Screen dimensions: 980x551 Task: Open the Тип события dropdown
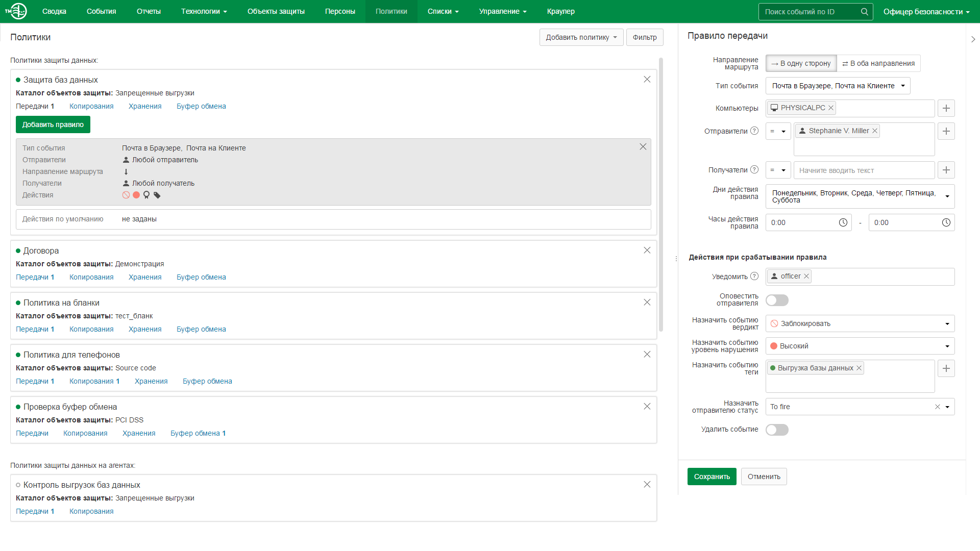click(838, 86)
